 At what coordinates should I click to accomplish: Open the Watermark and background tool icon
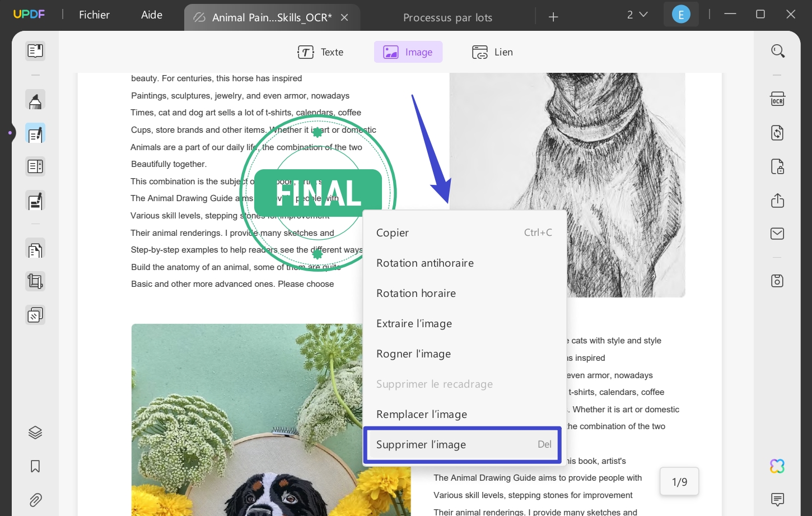35,315
